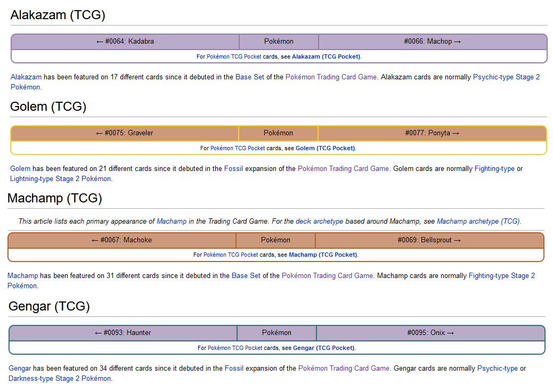Select the Machamp (TCG) heading text

click(55, 199)
